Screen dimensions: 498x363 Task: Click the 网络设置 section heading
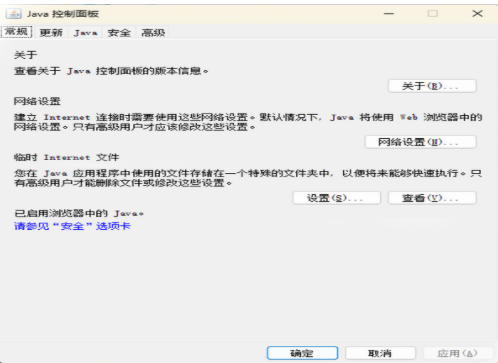coord(37,101)
